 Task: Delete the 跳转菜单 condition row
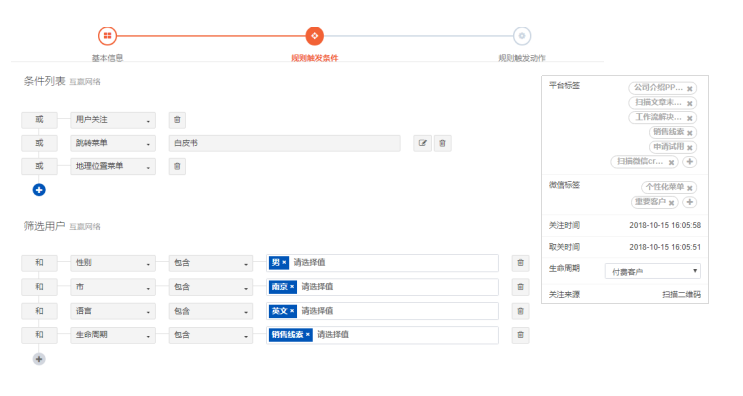click(x=443, y=143)
